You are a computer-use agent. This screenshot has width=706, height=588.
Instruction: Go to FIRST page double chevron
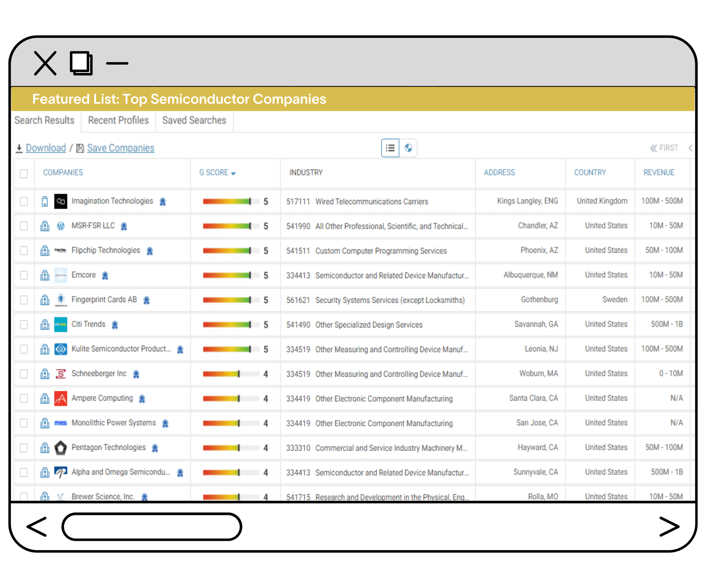[653, 148]
